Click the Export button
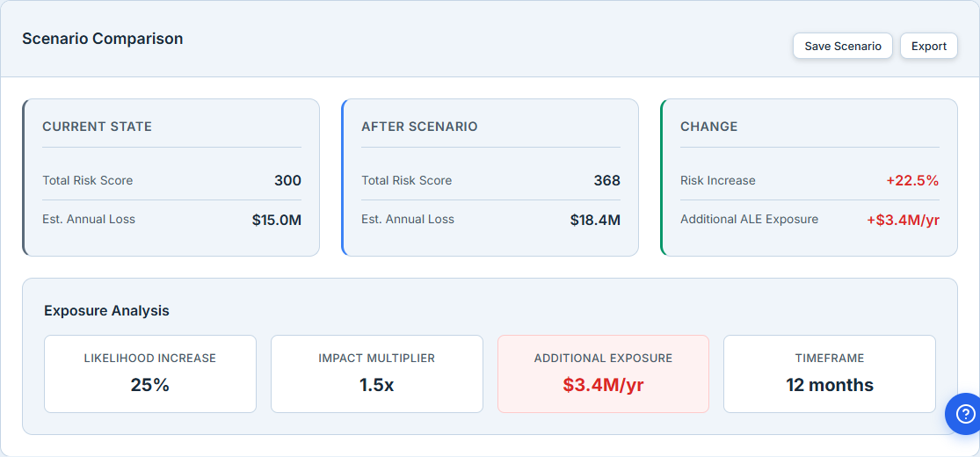 (x=929, y=46)
